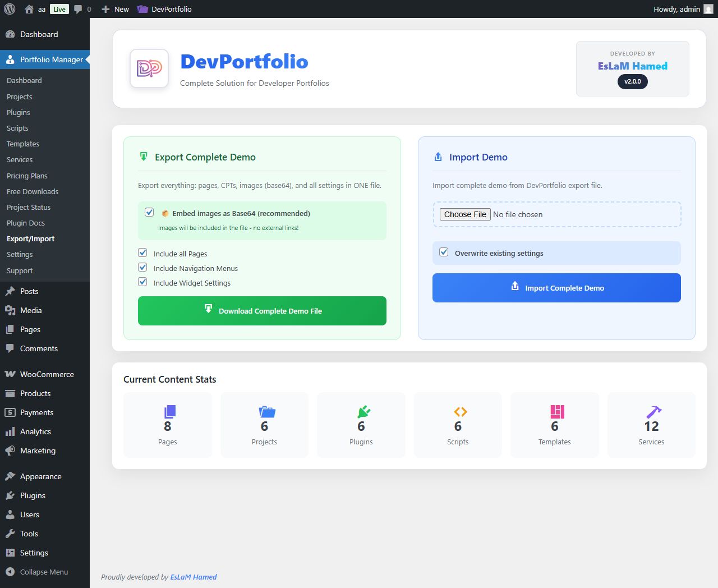Screen dimensions: 718x588
Task: Click the Posts pushpin icon
Action: tap(10, 291)
